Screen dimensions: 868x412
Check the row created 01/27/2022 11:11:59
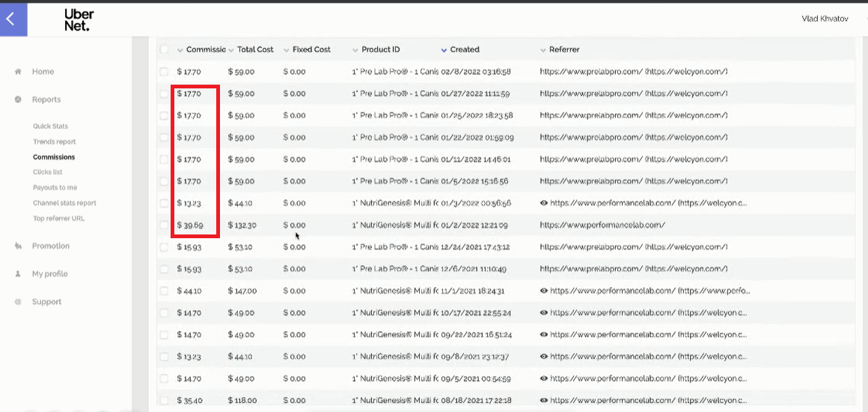[164, 94]
